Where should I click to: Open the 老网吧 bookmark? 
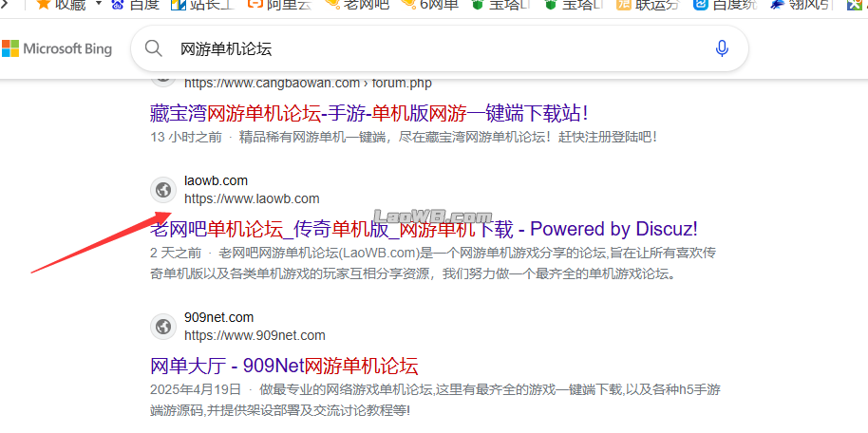[356, 5]
